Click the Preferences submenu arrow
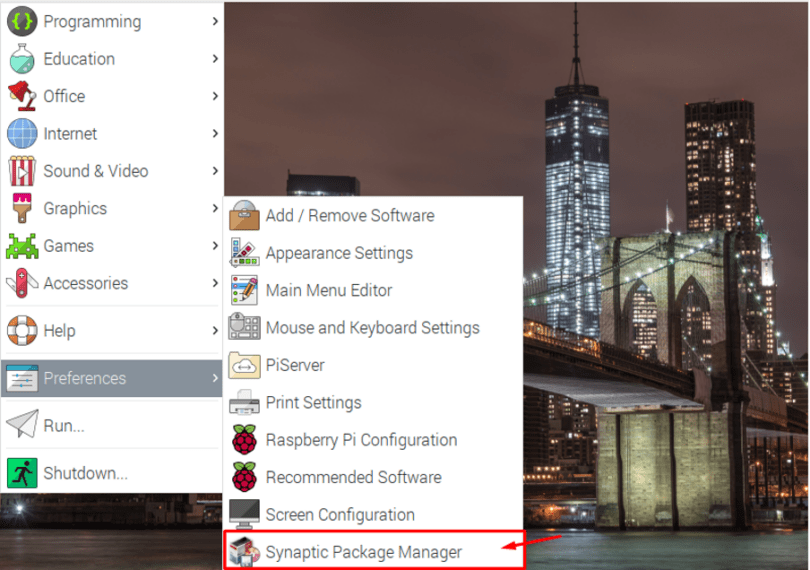Image resolution: width=810 pixels, height=570 pixels. [215, 378]
